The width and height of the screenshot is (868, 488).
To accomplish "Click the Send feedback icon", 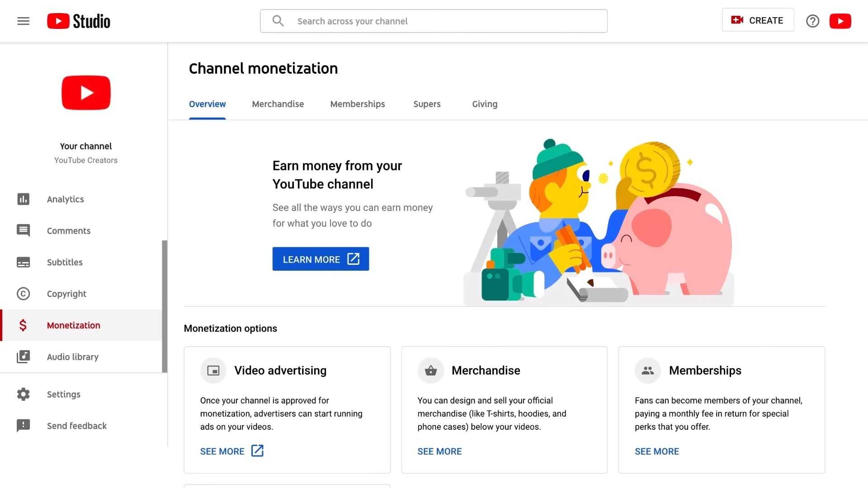I will (23, 426).
